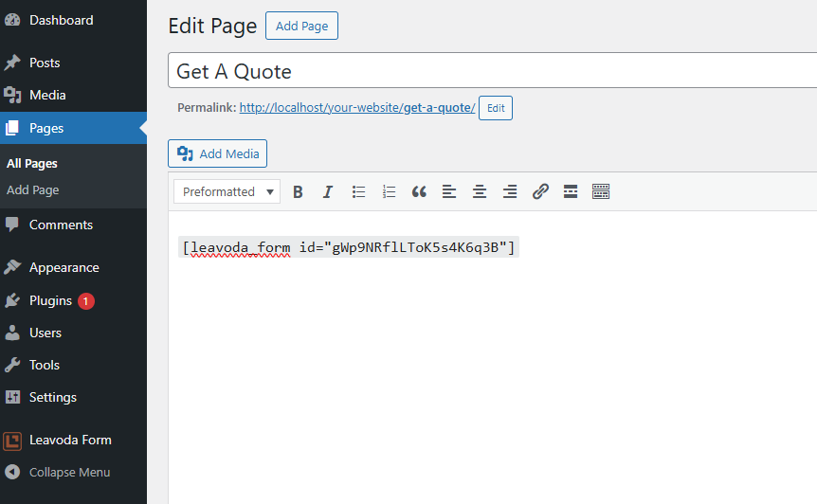This screenshot has width=817, height=504.
Task: Open the Leavoda Form menu
Action: (x=74, y=440)
